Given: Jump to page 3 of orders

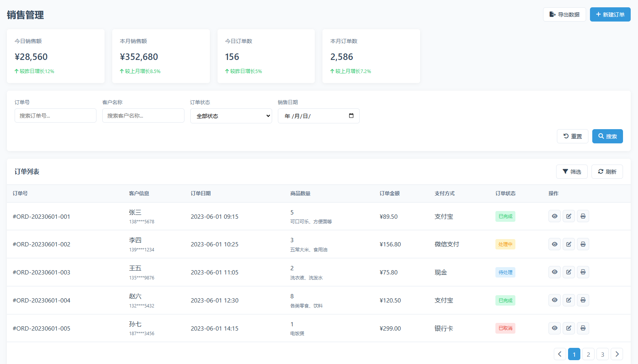Looking at the screenshot, I should tap(602, 354).
